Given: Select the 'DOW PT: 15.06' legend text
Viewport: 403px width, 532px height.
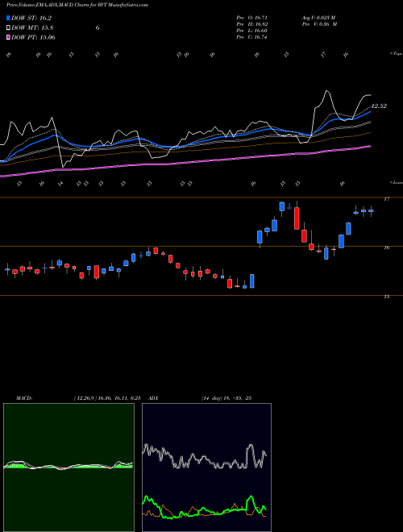Looking at the screenshot, I should coord(33,37).
